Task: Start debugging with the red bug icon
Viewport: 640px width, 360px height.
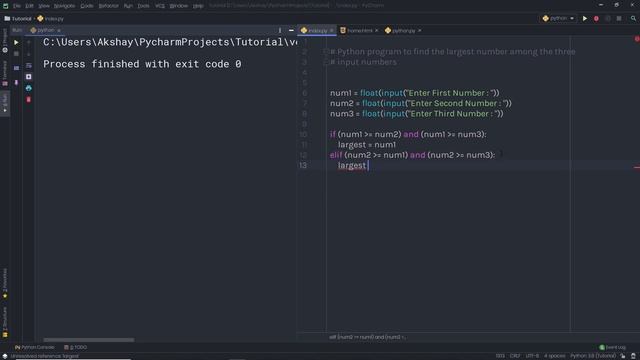Action: point(596,18)
